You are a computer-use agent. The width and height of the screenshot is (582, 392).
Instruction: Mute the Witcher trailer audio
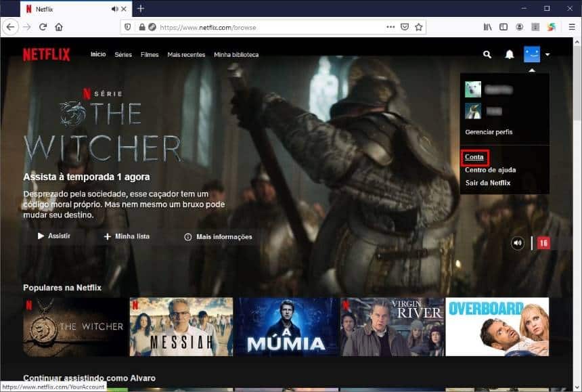click(x=518, y=243)
